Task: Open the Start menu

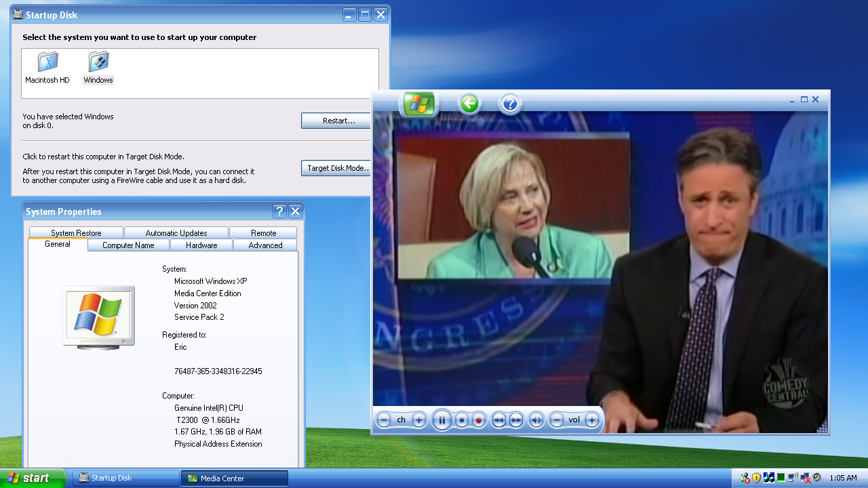Action: [33, 478]
